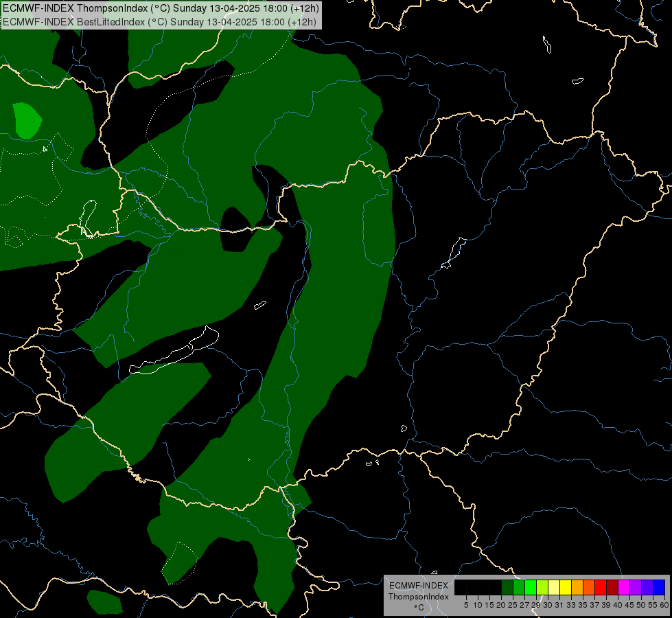Click the legend tick value '5'
The width and height of the screenshot is (672, 618).
click(466, 605)
